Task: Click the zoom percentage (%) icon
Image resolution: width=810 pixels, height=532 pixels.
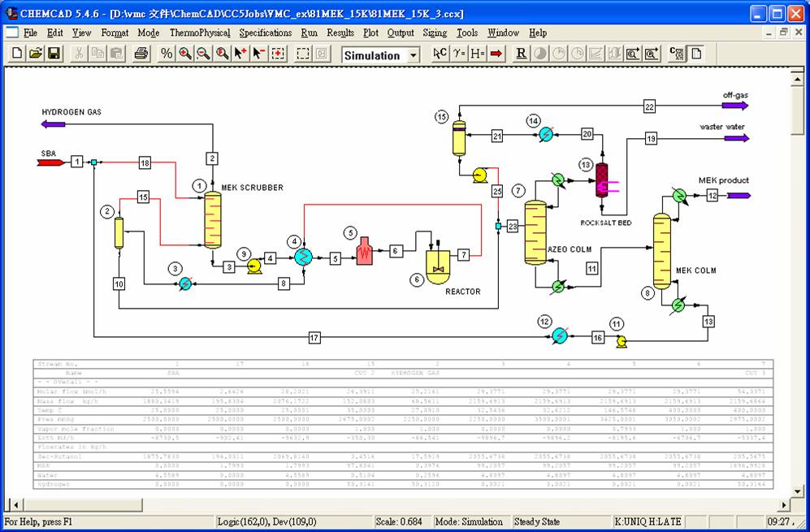Action: (167, 54)
